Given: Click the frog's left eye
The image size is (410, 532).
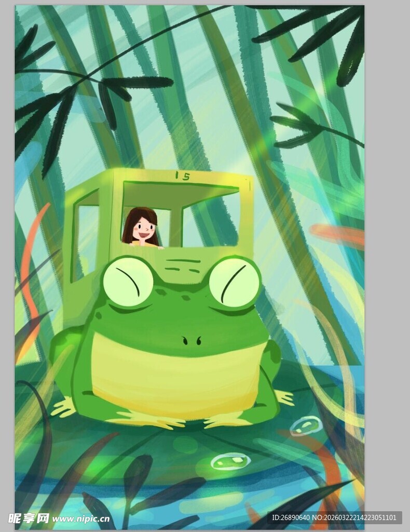Looking at the screenshot, I should coord(128,281).
